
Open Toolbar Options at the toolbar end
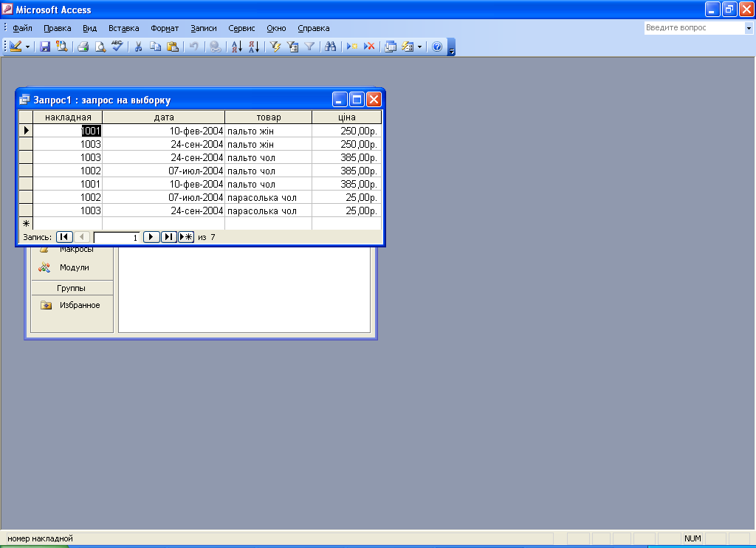click(x=451, y=47)
